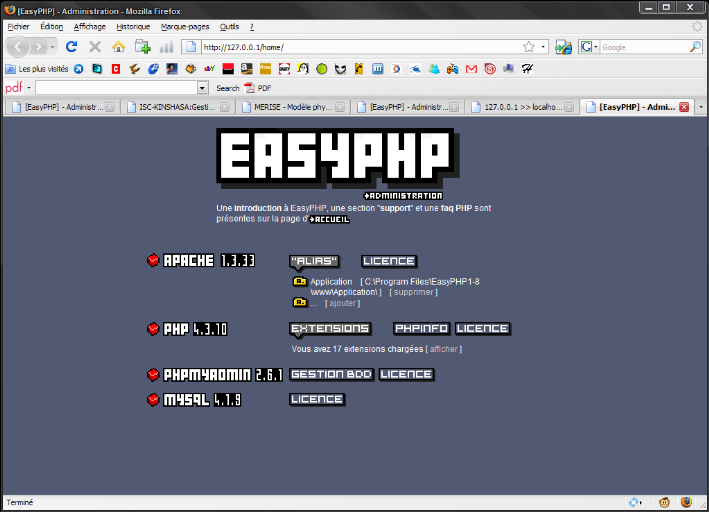Image resolution: width=709 pixels, height=512 pixels.
Task: Click the PHPINFO button
Action: pos(420,328)
